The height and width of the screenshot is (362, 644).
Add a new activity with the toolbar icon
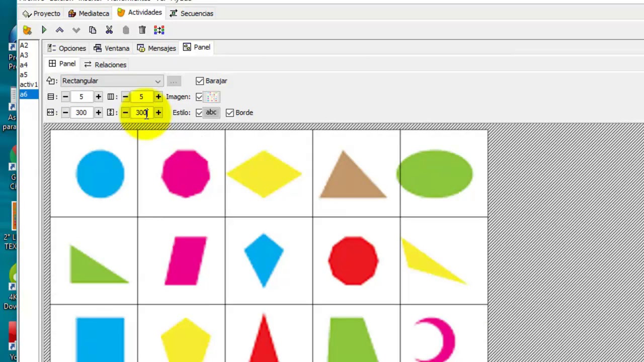coord(27,30)
